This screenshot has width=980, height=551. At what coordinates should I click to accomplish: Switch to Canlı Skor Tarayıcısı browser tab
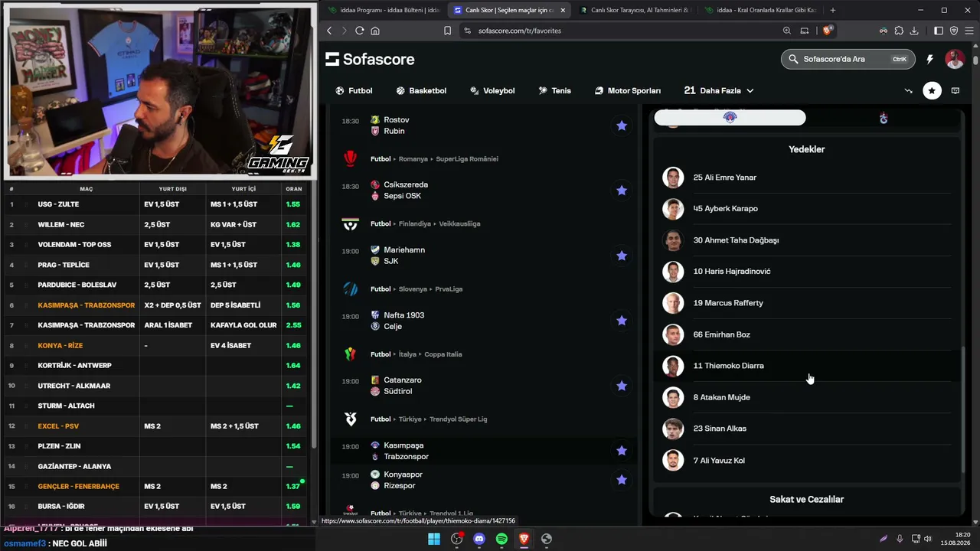click(635, 10)
